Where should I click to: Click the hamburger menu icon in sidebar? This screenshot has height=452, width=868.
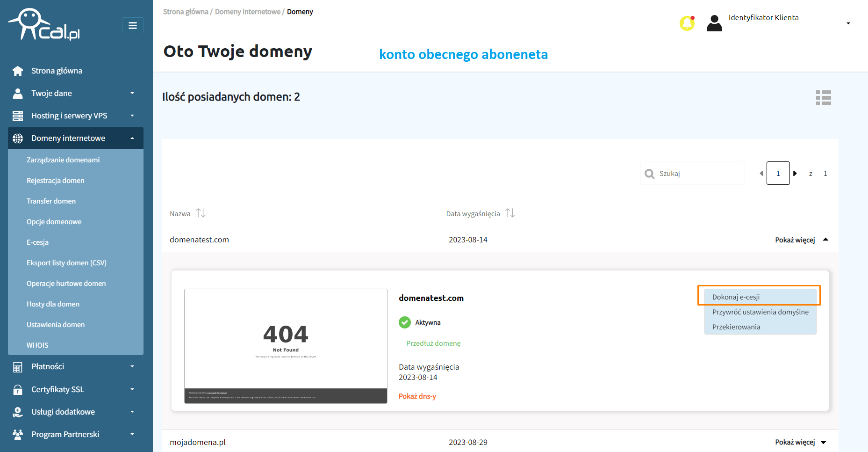133,25
